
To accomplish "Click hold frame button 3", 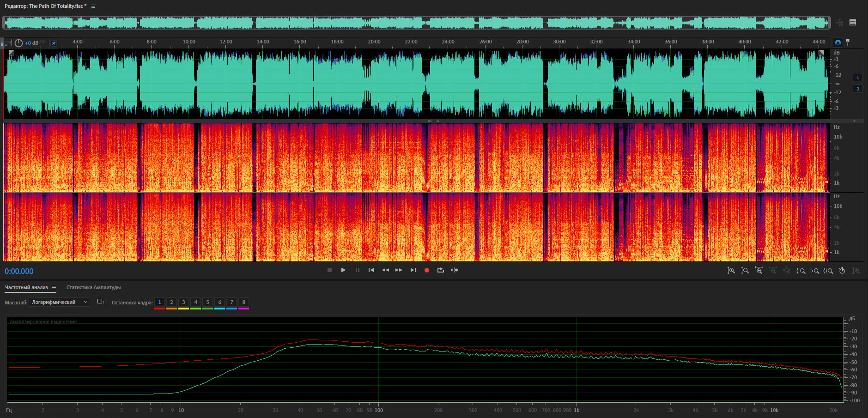I will (x=183, y=302).
